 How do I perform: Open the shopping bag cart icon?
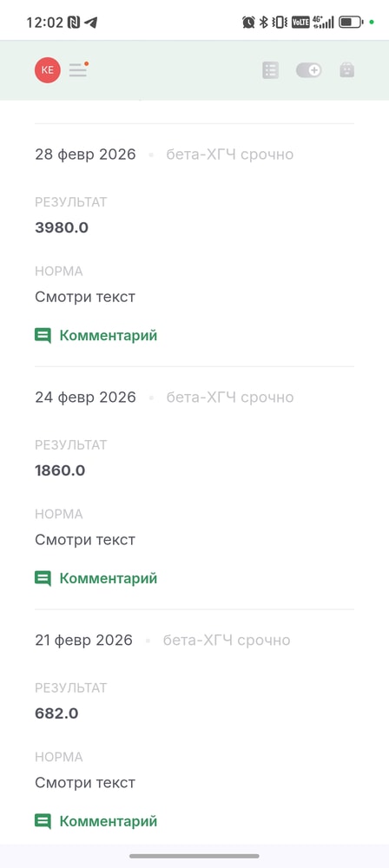(346, 70)
